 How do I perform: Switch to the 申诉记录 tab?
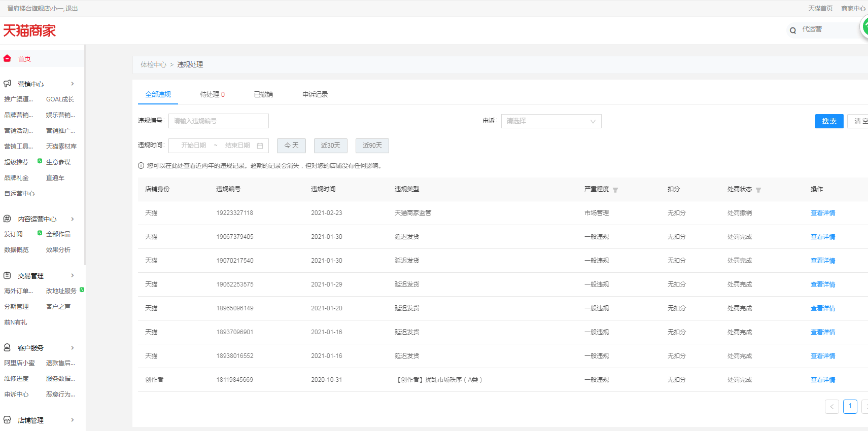(x=315, y=94)
